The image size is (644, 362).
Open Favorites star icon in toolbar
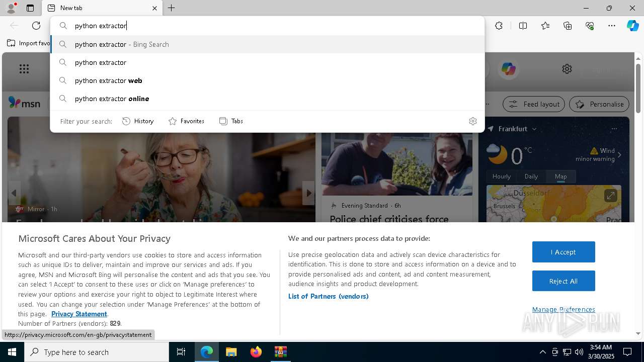click(x=545, y=26)
